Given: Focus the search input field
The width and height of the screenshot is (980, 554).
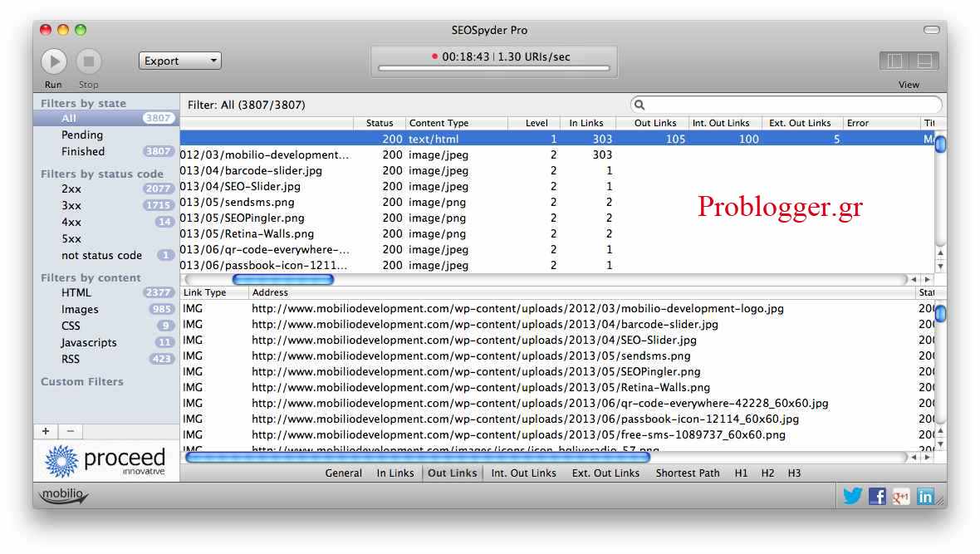Looking at the screenshot, I should click(786, 105).
